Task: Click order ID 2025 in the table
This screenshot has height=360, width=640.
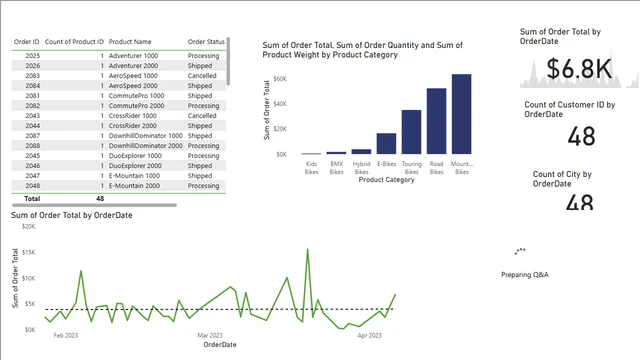Action: tap(33, 56)
